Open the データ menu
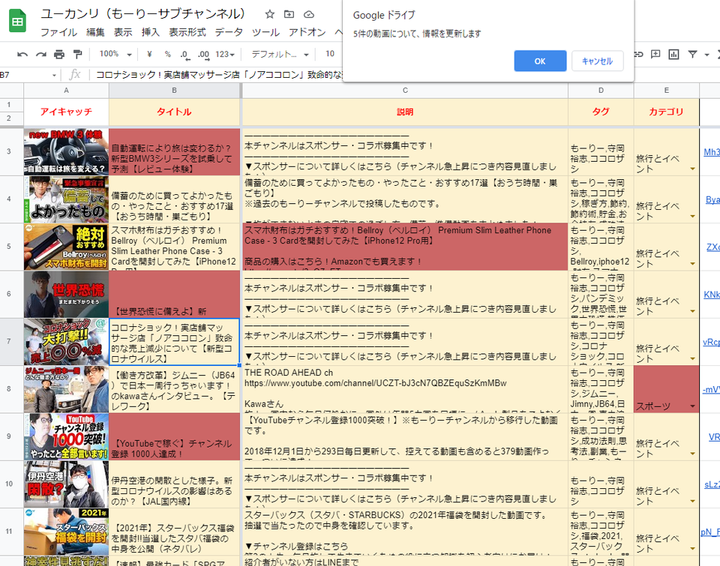The width and height of the screenshot is (720, 566). point(229,32)
